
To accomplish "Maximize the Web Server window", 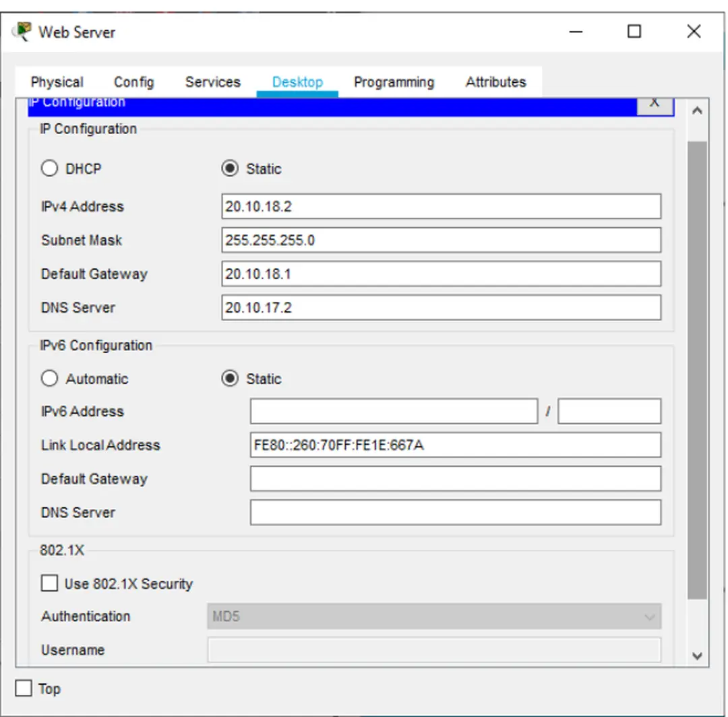I will click(x=634, y=32).
